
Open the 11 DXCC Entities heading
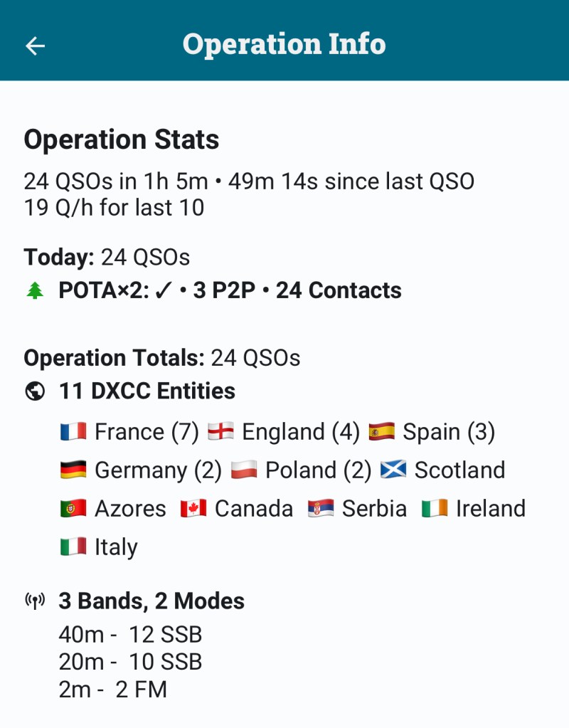tap(147, 391)
